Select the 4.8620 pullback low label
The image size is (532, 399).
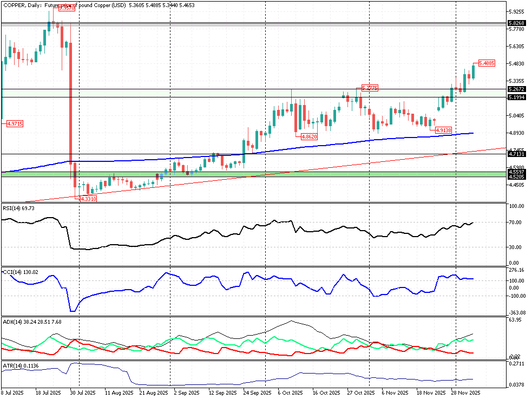pyautogui.click(x=309, y=136)
